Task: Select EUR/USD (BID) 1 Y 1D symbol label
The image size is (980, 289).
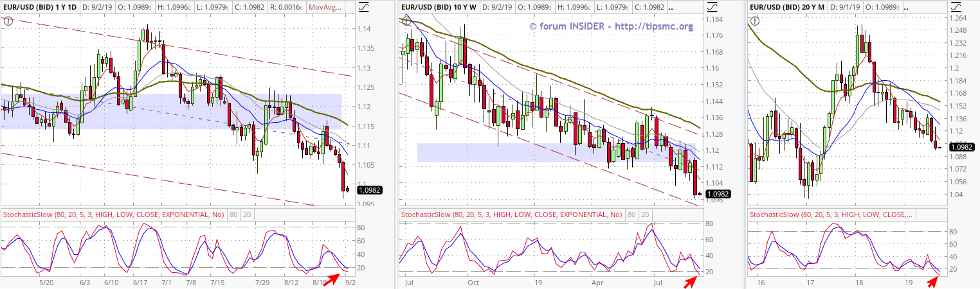Action: [39, 7]
